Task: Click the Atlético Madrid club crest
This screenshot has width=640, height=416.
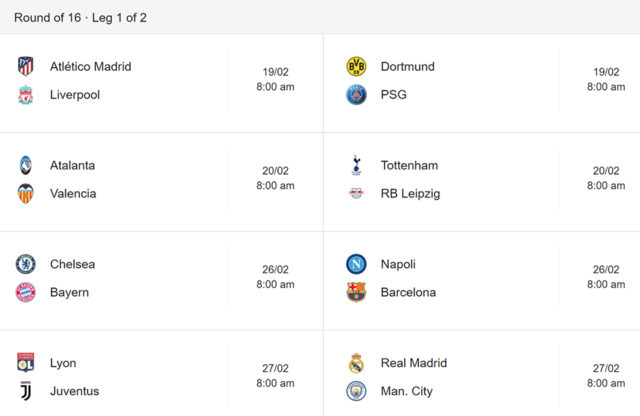Action: (x=25, y=66)
